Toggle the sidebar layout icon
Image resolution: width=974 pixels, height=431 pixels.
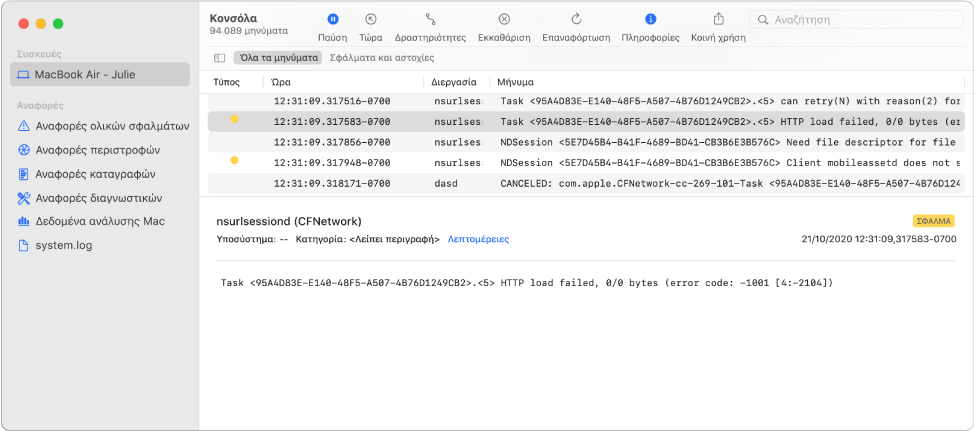219,58
